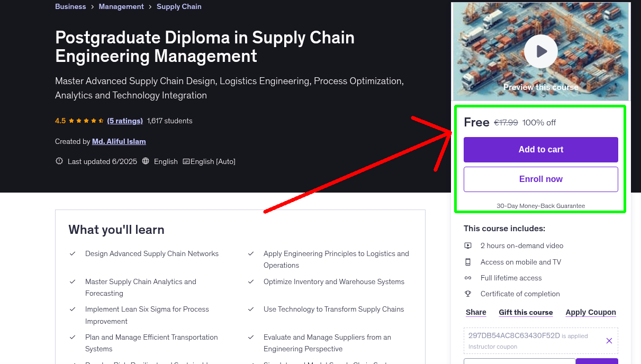The height and width of the screenshot is (364, 641).
Task: Open the (5 ratings) link
Action: tap(125, 121)
